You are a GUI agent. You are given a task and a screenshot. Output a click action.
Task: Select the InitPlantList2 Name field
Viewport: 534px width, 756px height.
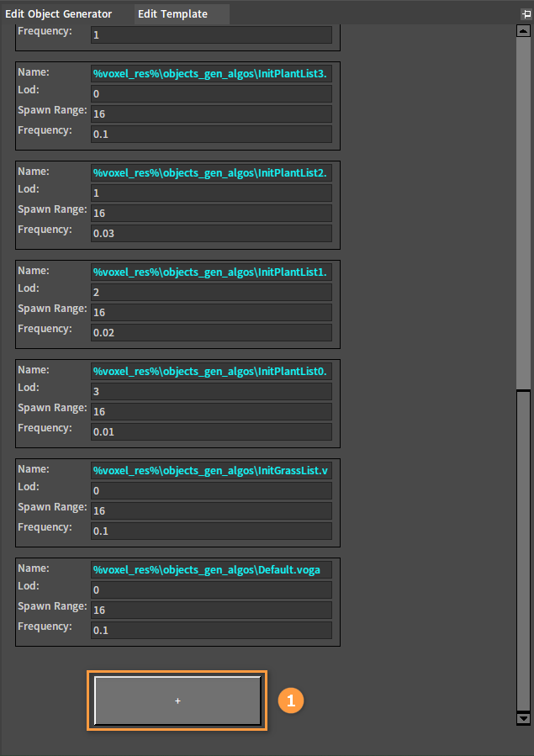coord(211,173)
